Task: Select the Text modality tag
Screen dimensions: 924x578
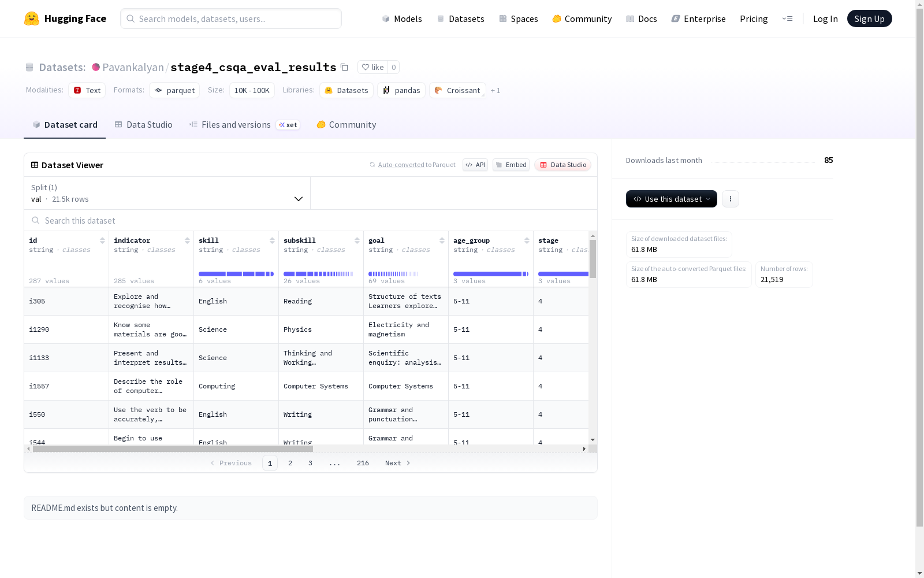Action: tap(87, 90)
